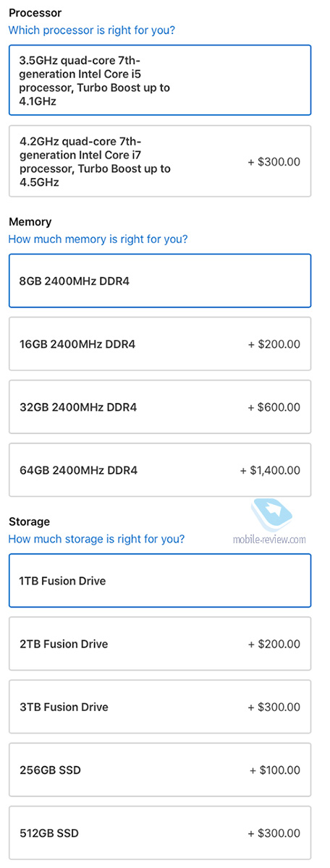The image size is (330, 868).
Task: Select the 256GB SSD storage option
Action: click(160, 770)
